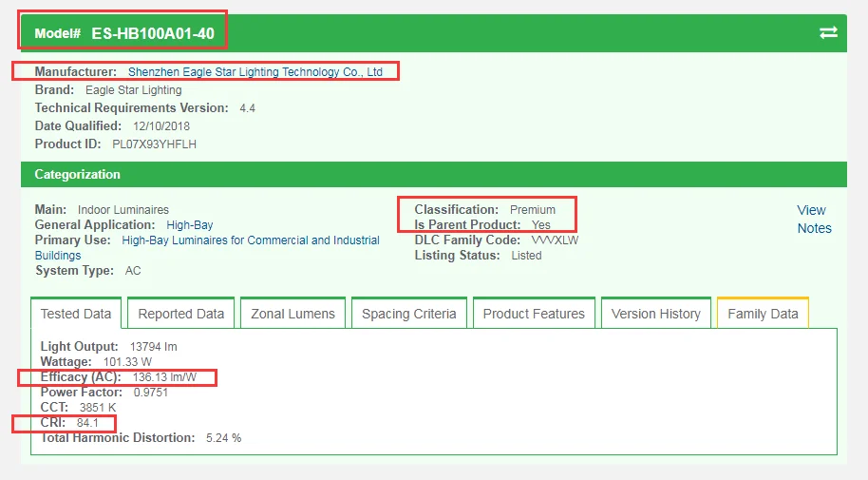This screenshot has width=868, height=480.
Task: Click the Product ID value PL07X93YHFLH
Action: tap(155, 144)
